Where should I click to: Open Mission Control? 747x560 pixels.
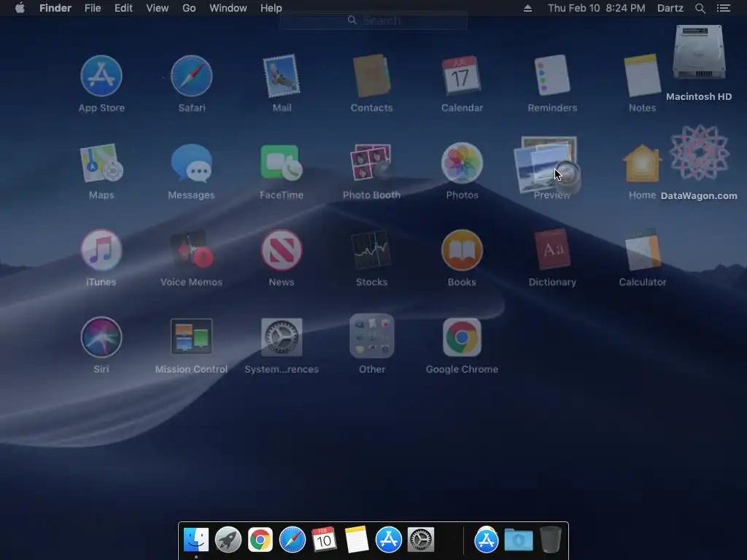point(192,337)
